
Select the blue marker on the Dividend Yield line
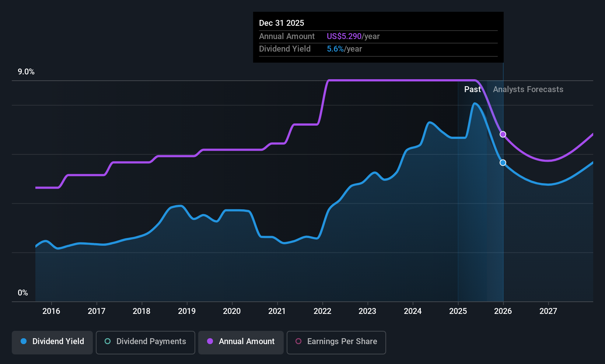(503, 162)
